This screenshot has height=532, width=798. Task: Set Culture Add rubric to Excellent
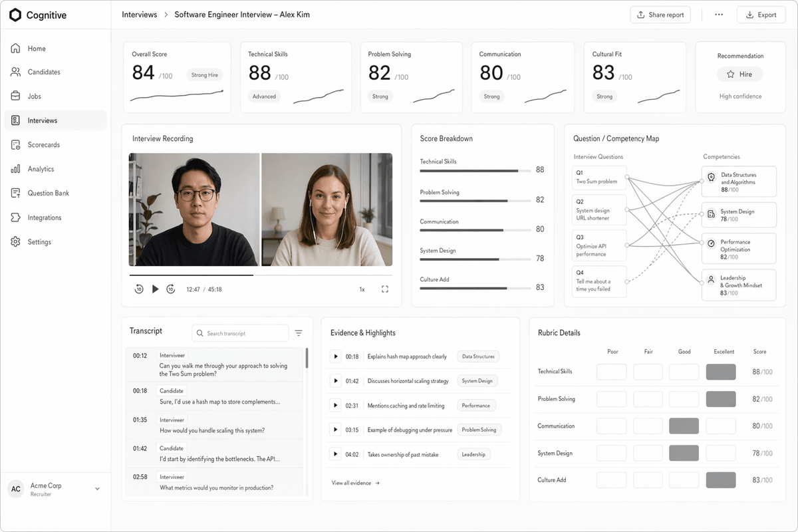click(x=721, y=480)
